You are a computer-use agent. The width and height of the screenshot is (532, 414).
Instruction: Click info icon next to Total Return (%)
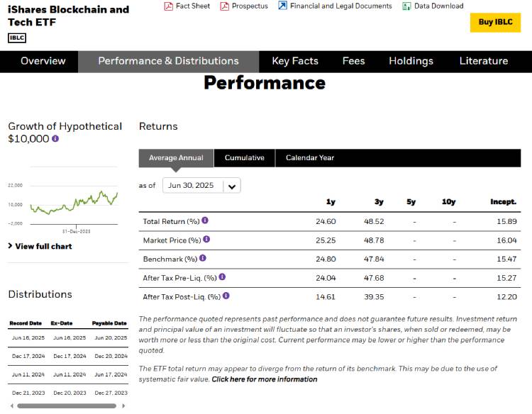(x=205, y=220)
